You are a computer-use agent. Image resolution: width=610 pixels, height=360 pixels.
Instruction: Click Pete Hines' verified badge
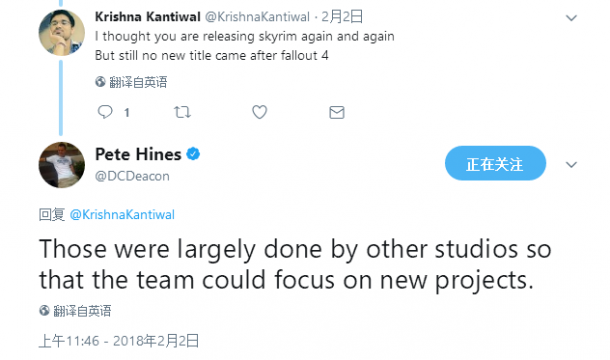coord(193,154)
